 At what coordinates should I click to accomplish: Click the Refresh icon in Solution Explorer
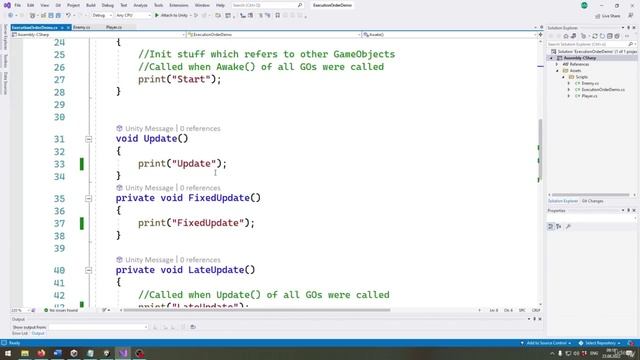coord(602,36)
